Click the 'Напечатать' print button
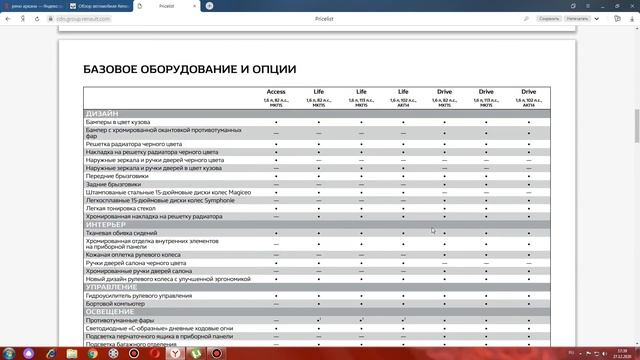 pos(577,19)
